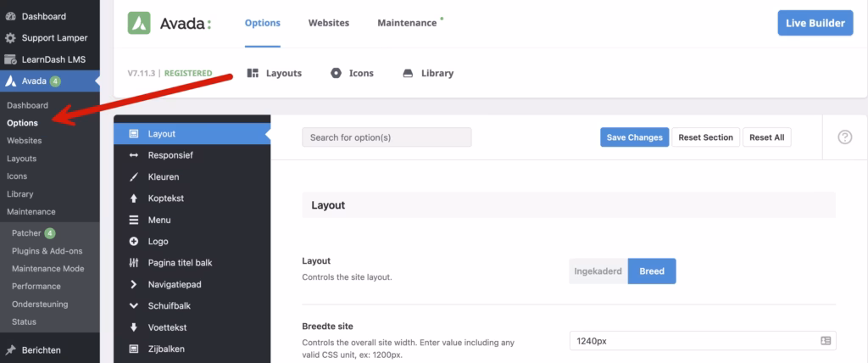This screenshot has height=363, width=868.
Task: Click the Pagina titel balk sliders icon
Action: coord(133,263)
